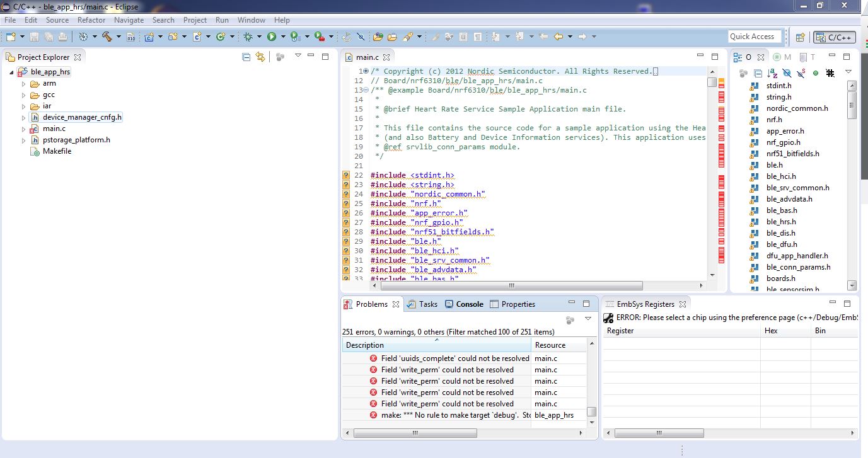The image size is (868, 458).
Task: Sort by Resource column header
Action: [559, 345]
